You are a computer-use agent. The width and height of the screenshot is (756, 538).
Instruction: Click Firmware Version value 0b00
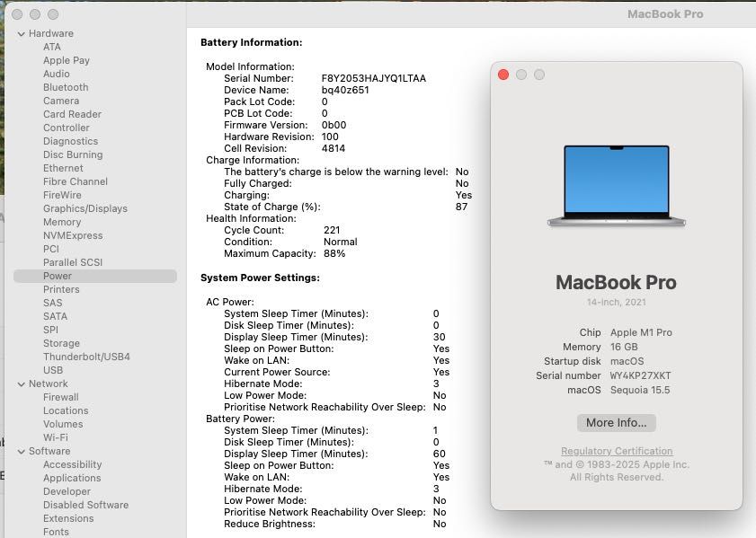pyautogui.click(x=334, y=125)
